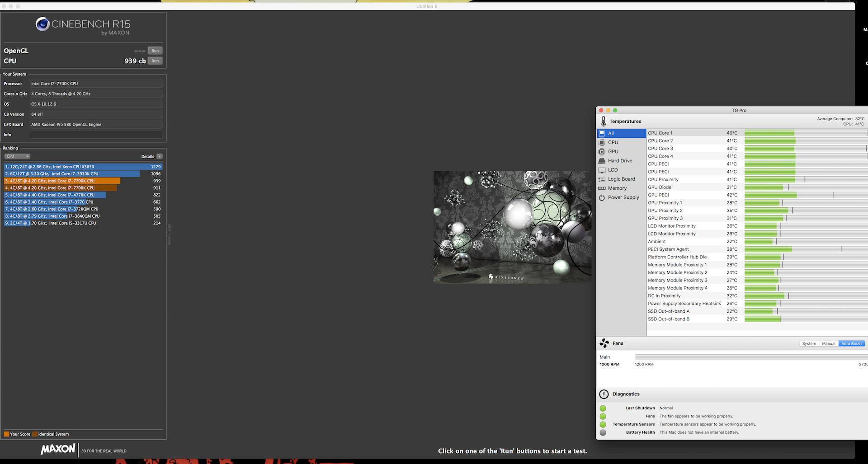Viewport: 868px width, 464px height.
Task: Click the Processor field Intel Core i7-7700K
Action: point(96,84)
